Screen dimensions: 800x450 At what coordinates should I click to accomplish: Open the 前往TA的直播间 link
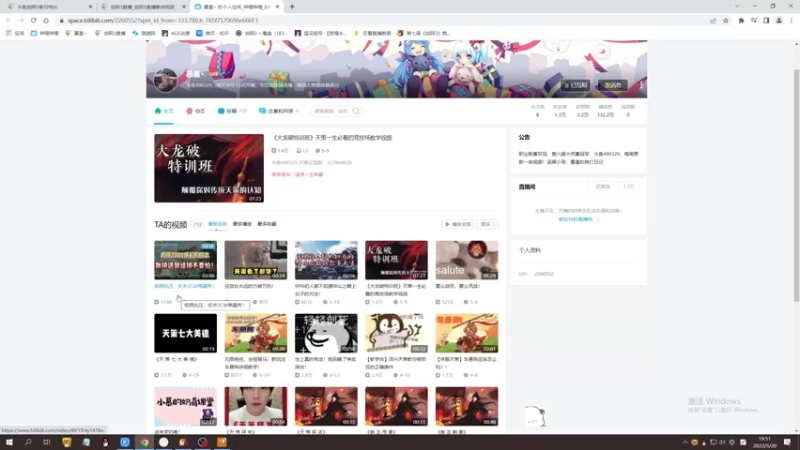[579, 219]
